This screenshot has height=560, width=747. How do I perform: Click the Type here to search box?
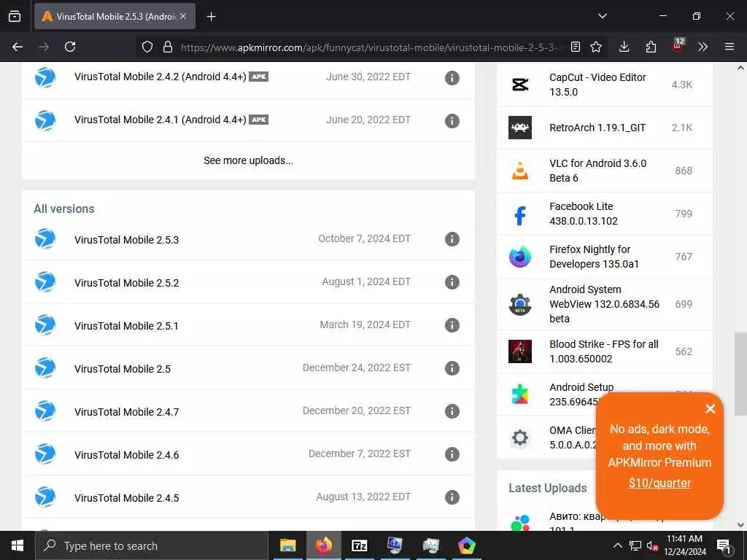(x=152, y=545)
